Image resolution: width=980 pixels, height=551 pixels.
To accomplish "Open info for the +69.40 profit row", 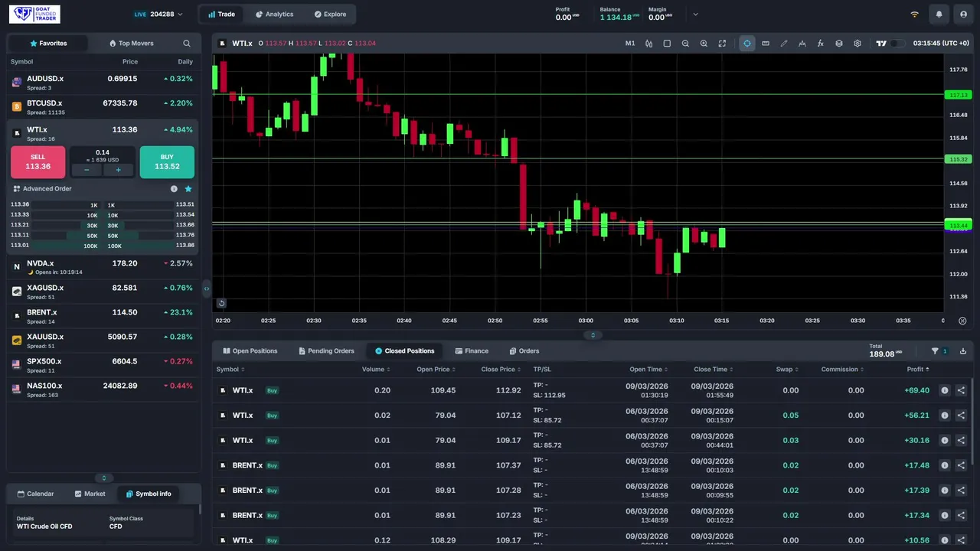I will (945, 390).
